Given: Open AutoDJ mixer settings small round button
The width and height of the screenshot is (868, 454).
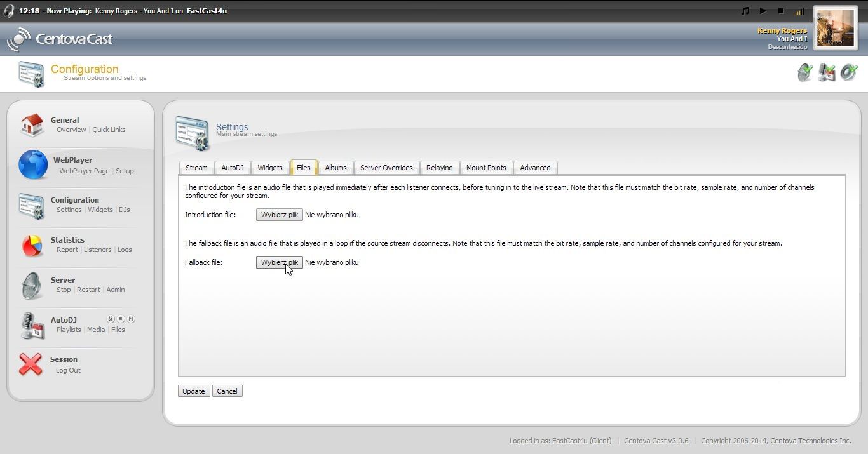Looking at the screenshot, I should pyautogui.click(x=111, y=319).
